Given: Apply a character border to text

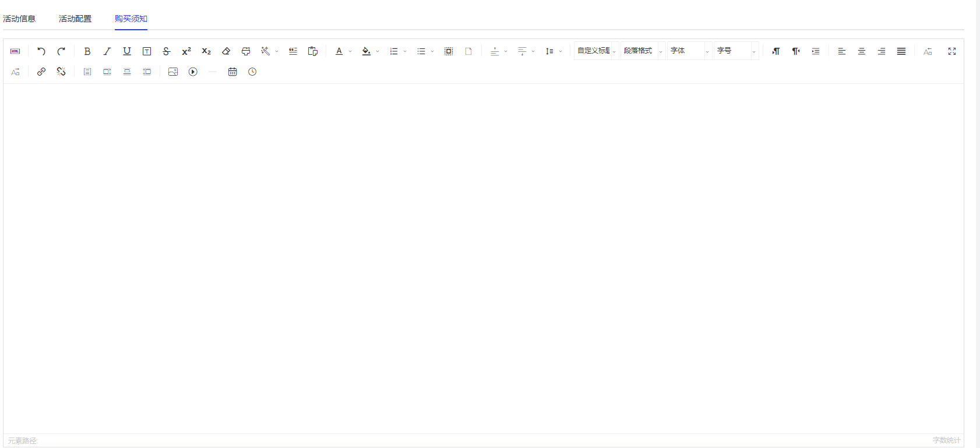Looking at the screenshot, I should 147,51.
